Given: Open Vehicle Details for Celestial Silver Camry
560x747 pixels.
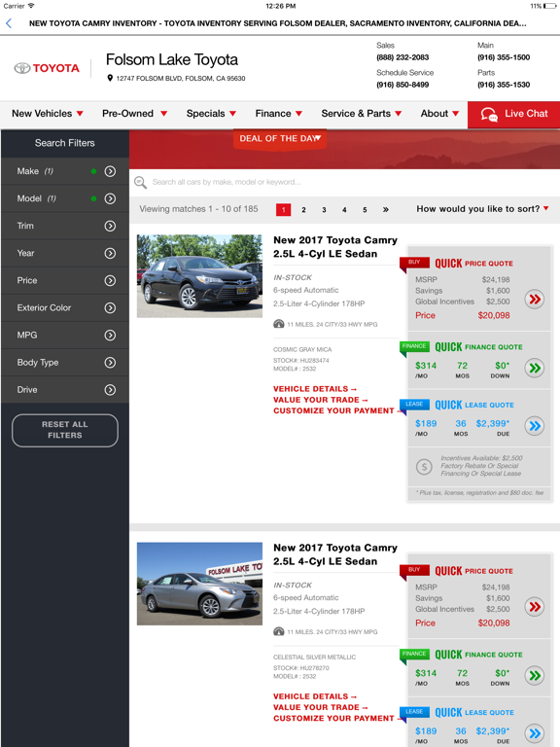Looking at the screenshot, I should [315, 697].
